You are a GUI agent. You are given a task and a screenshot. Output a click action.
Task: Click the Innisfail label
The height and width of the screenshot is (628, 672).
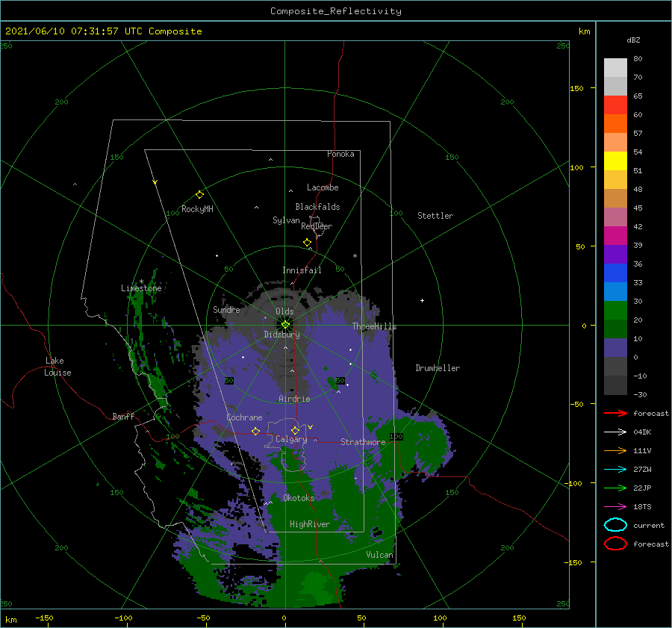302,270
